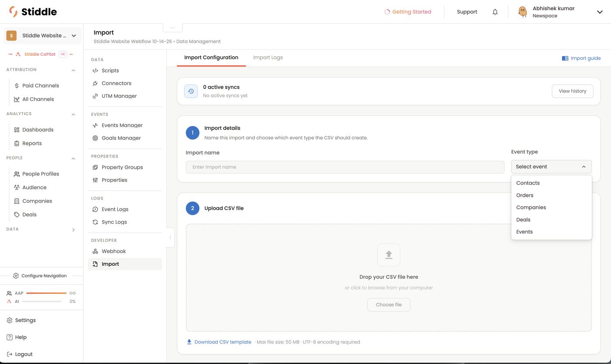611x364 pixels.
Task: Open the Import guide book icon
Action: (x=565, y=58)
